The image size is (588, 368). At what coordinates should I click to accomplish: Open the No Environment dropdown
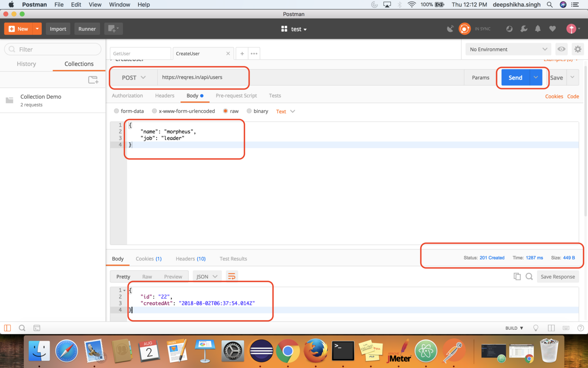(508, 49)
